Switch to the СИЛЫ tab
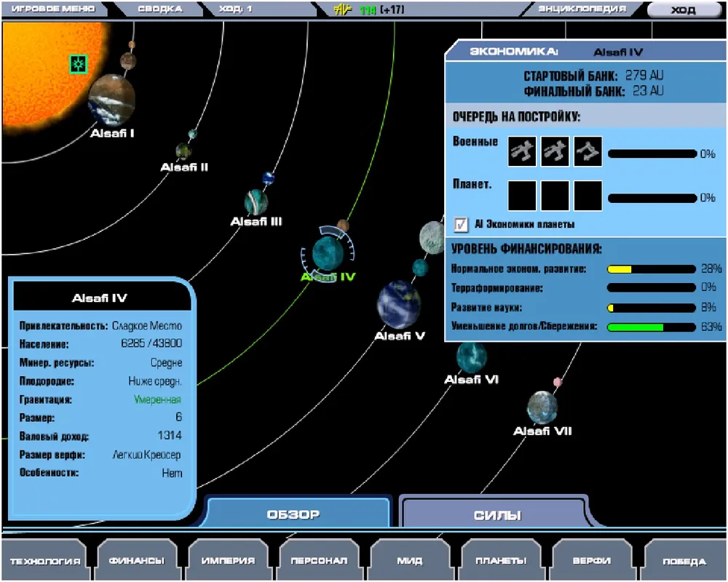Viewport: 728px width, 582px height. coord(498,515)
